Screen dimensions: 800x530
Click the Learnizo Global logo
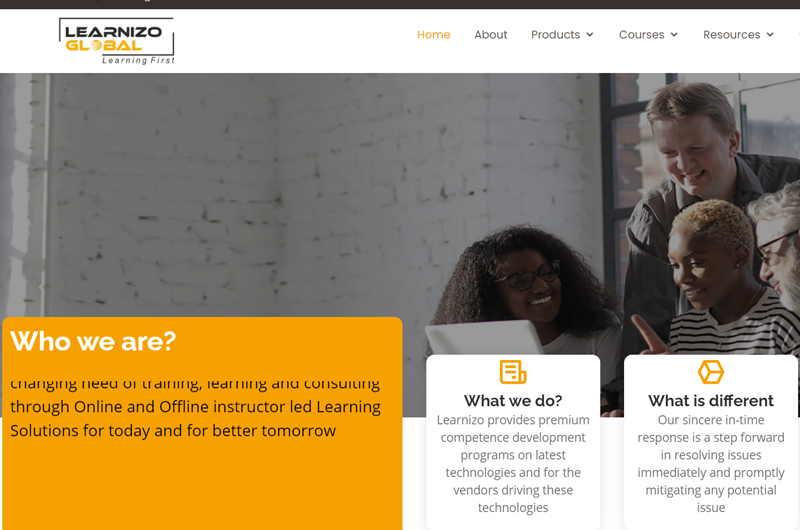point(117,41)
